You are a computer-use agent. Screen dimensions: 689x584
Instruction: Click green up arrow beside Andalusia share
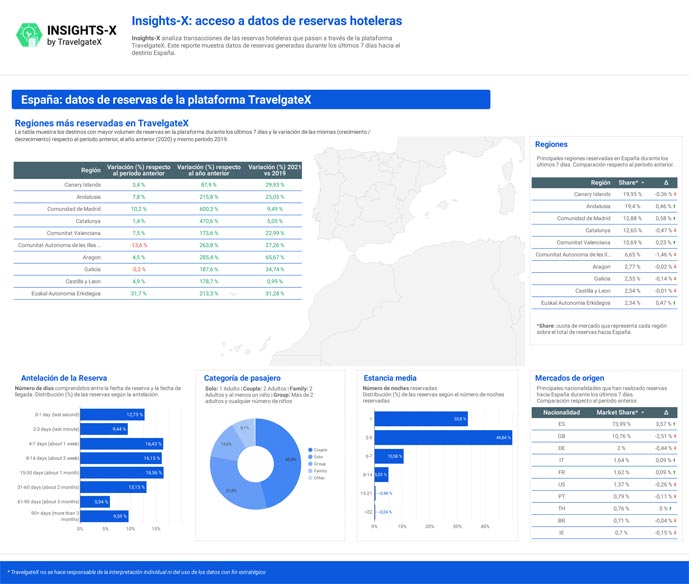[675, 206]
